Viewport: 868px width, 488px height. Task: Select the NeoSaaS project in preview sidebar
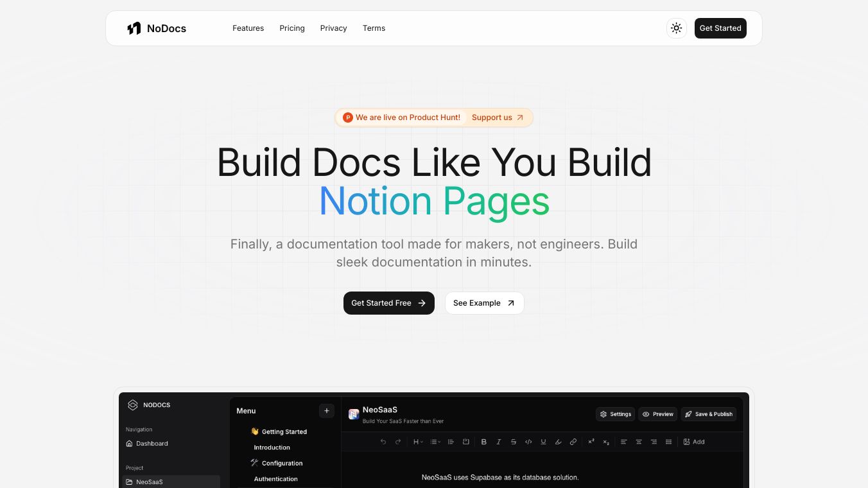[171, 482]
